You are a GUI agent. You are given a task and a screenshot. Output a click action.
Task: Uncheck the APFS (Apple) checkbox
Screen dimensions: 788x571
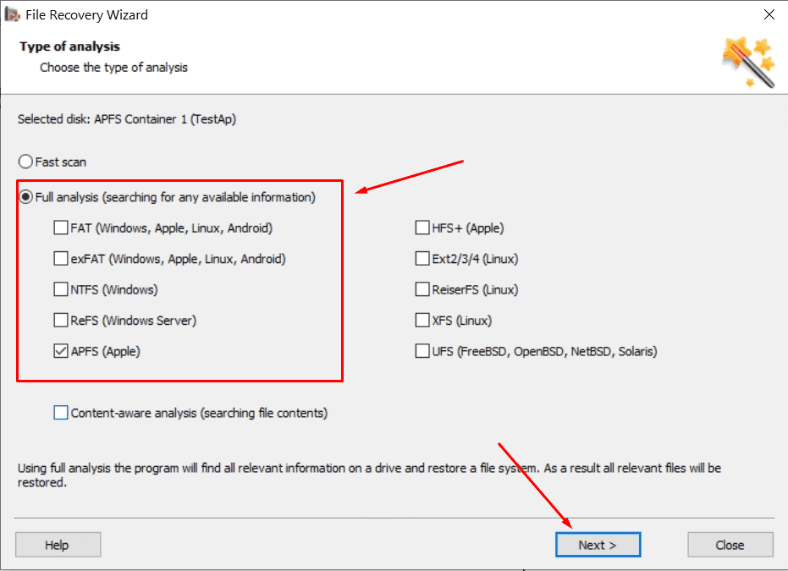[x=62, y=352]
